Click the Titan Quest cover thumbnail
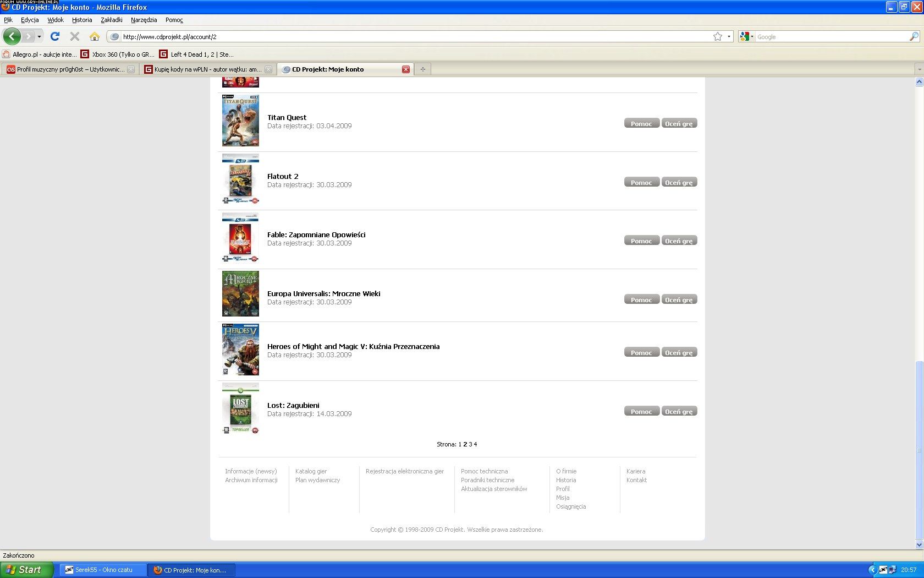The image size is (924, 578). coord(240,121)
